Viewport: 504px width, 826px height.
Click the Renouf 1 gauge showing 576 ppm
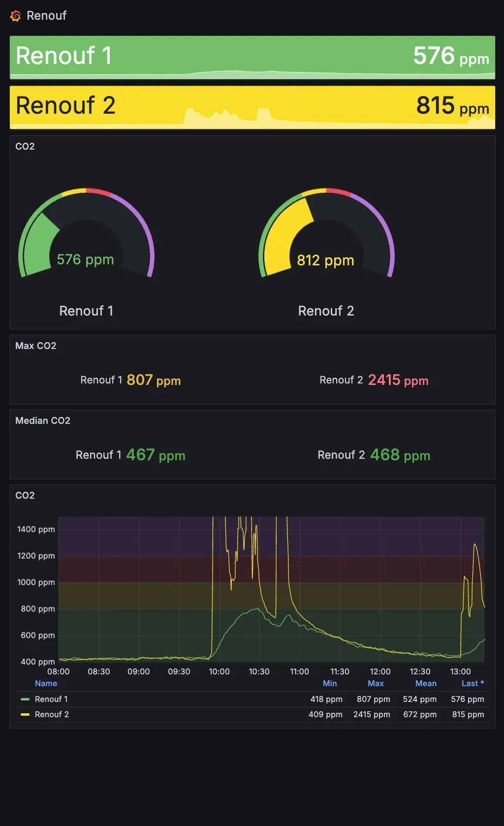(86, 236)
